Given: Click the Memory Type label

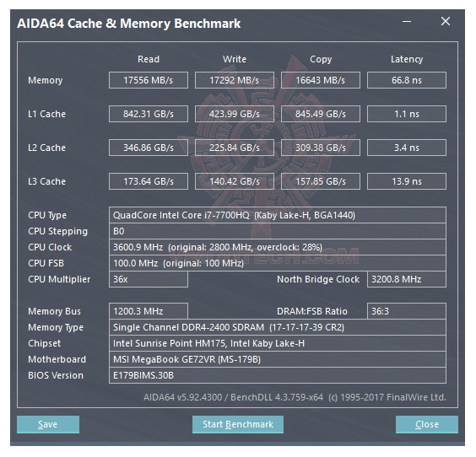Looking at the screenshot, I should [x=56, y=327].
